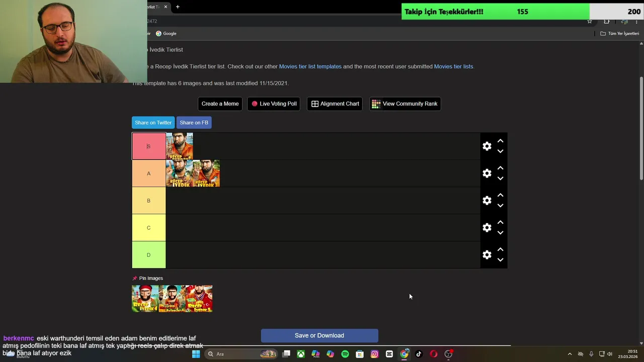
Task: Bookmark page with the star icon
Action: pyautogui.click(x=590, y=21)
